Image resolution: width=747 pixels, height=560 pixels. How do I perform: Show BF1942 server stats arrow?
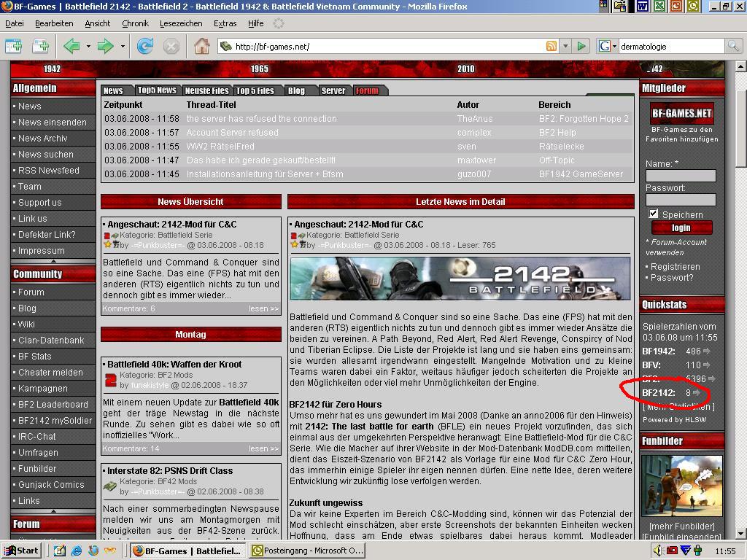[706, 351]
